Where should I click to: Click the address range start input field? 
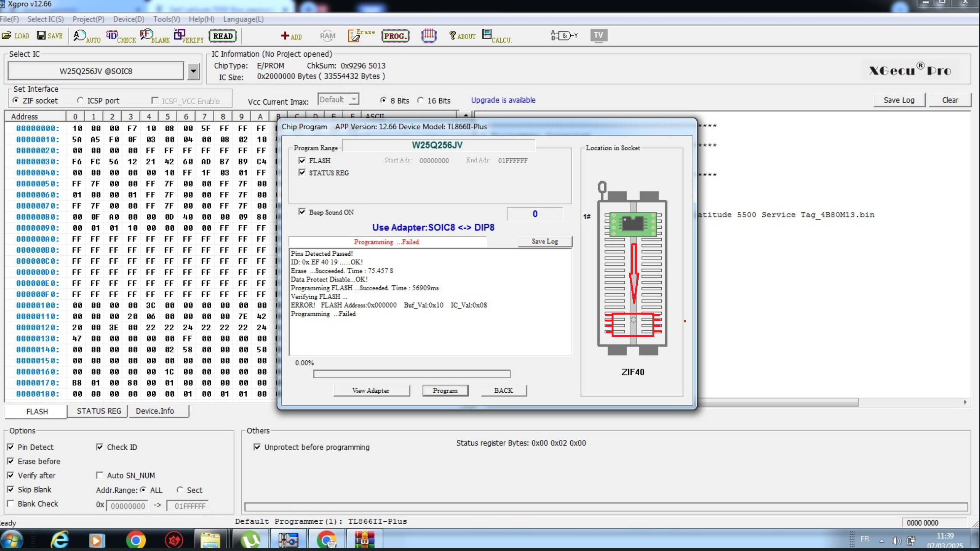[128, 506]
